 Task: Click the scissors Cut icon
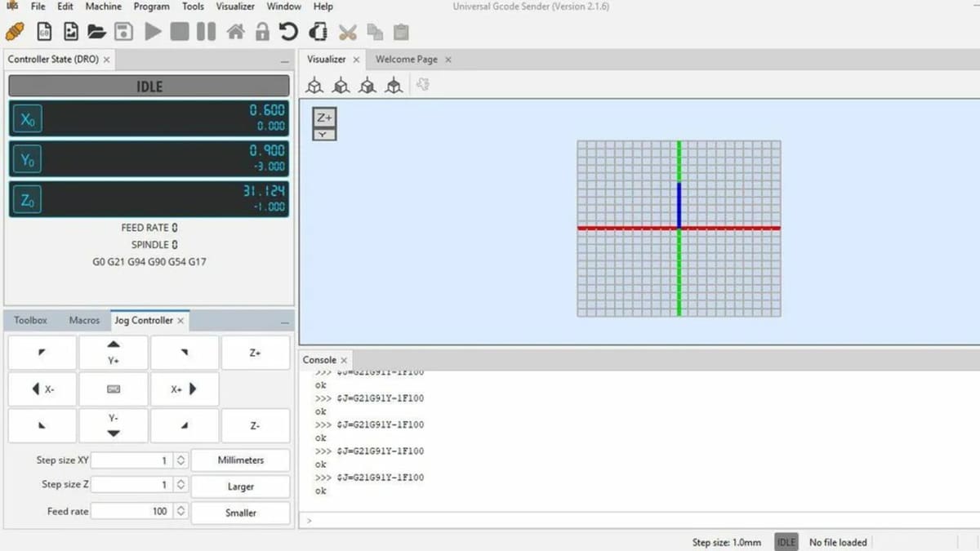(x=348, y=32)
